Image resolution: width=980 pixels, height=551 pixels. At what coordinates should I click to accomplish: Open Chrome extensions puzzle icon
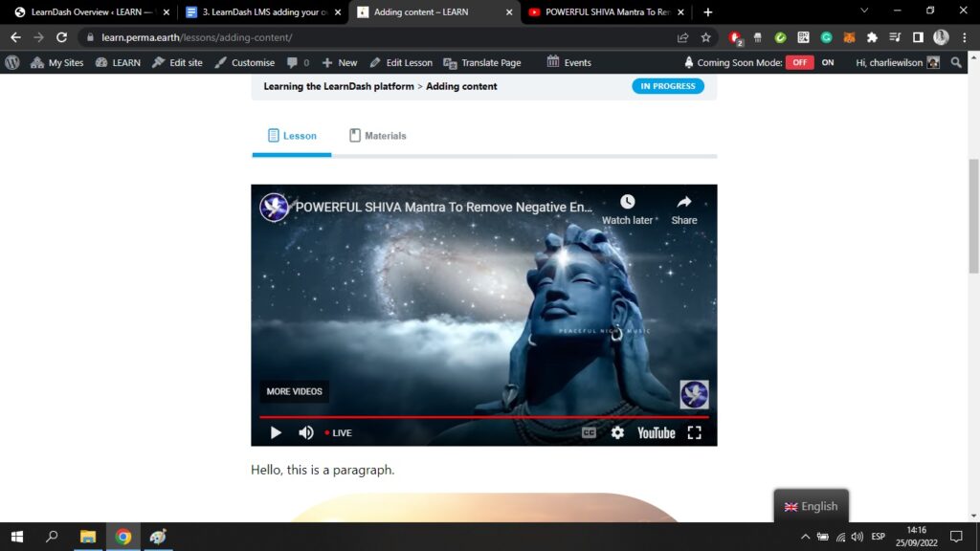872,37
